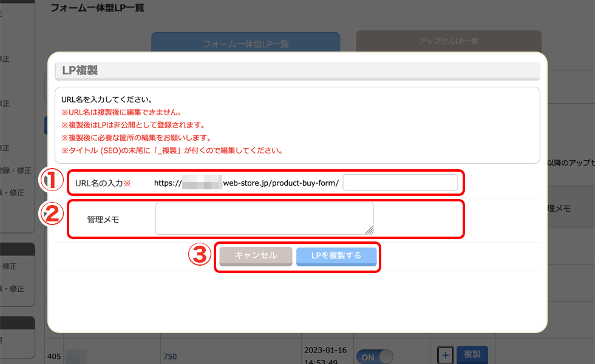Click the warning ※複製後はLPは非公開として登録されます。

click(133, 125)
